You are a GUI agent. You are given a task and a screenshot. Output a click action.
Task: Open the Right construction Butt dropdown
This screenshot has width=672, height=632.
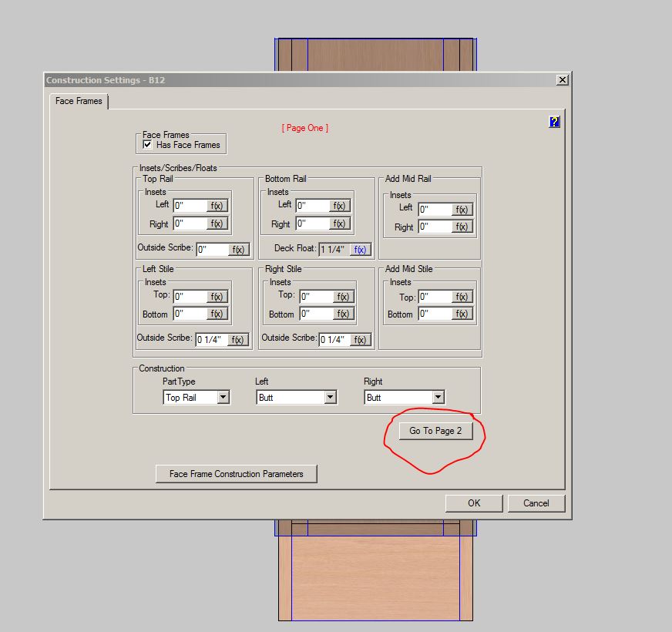point(438,398)
